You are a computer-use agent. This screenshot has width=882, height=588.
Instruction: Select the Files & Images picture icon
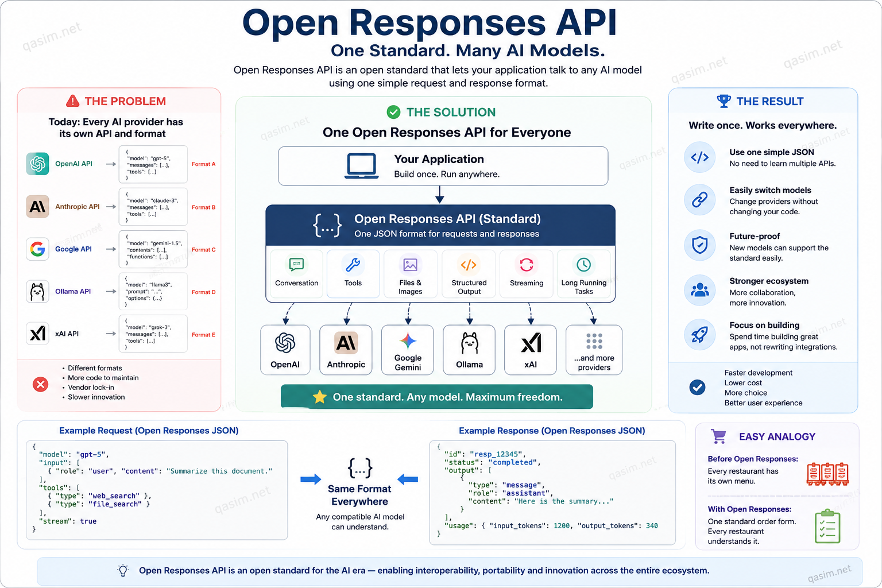(410, 265)
